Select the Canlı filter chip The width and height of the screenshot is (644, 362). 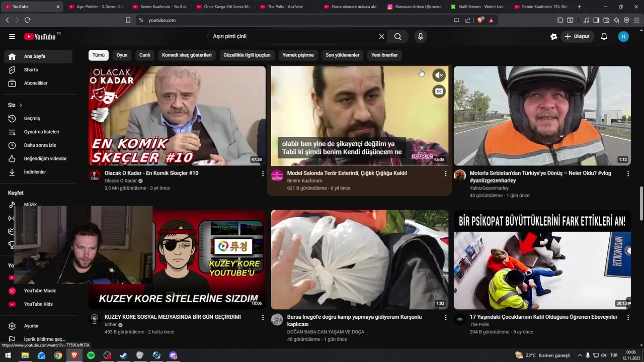point(145,55)
